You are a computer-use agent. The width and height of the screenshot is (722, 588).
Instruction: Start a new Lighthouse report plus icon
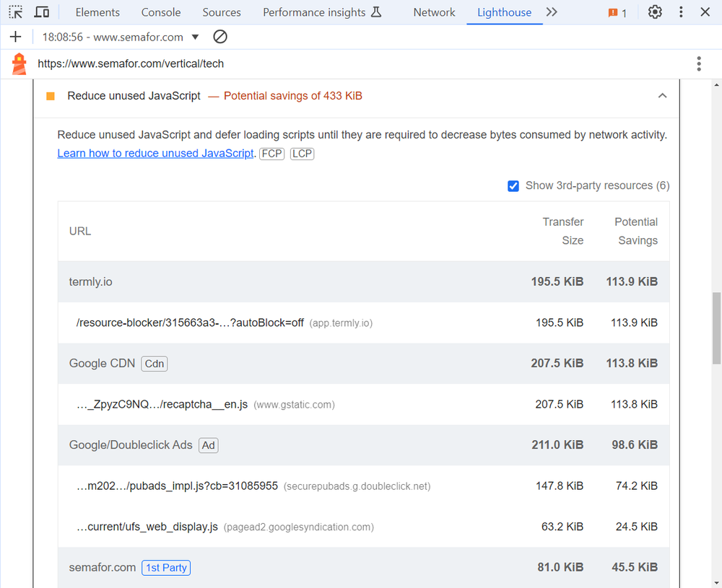(15, 37)
